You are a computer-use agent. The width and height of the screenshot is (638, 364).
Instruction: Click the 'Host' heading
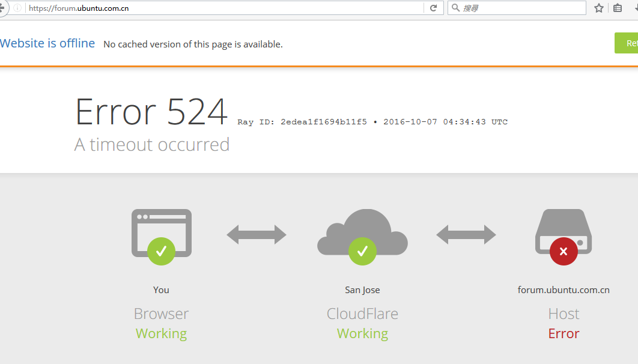tap(564, 314)
